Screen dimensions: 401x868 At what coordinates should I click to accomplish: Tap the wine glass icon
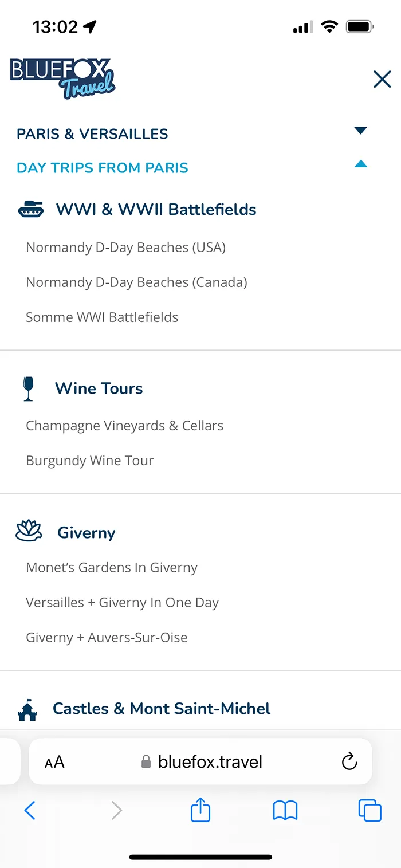click(x=28, y=388)
